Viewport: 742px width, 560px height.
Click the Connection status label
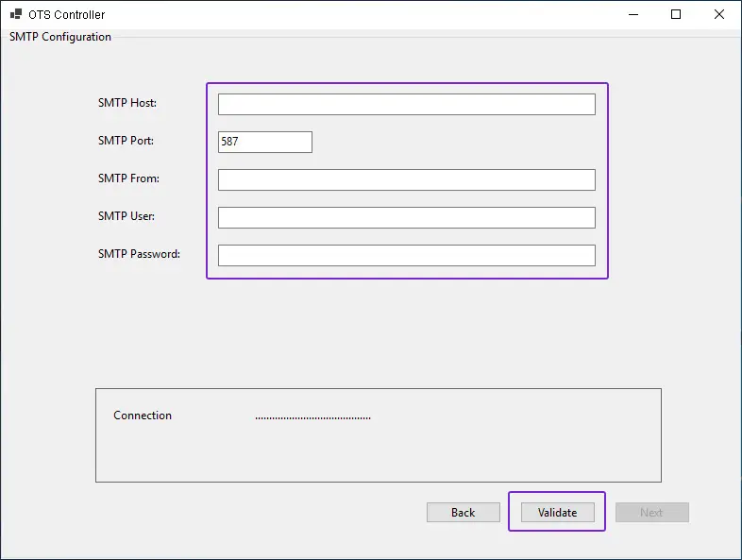coord(143,416)
